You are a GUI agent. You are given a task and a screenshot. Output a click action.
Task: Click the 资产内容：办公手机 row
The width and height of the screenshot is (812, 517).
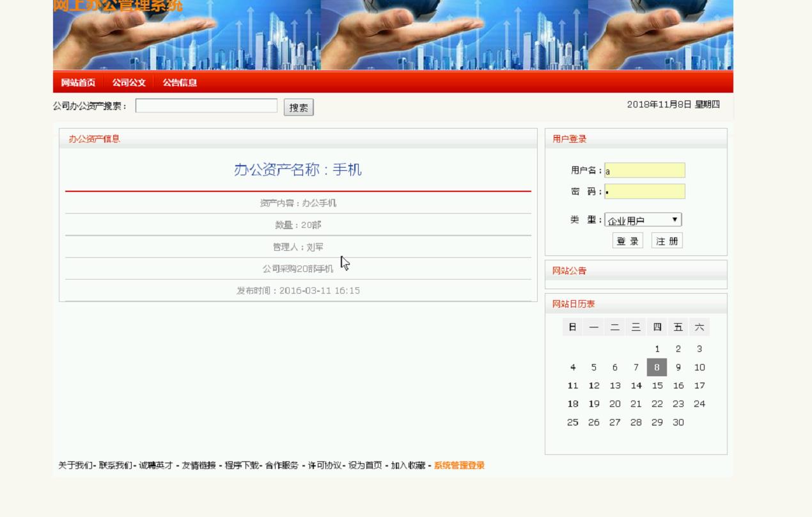(298, 203)
